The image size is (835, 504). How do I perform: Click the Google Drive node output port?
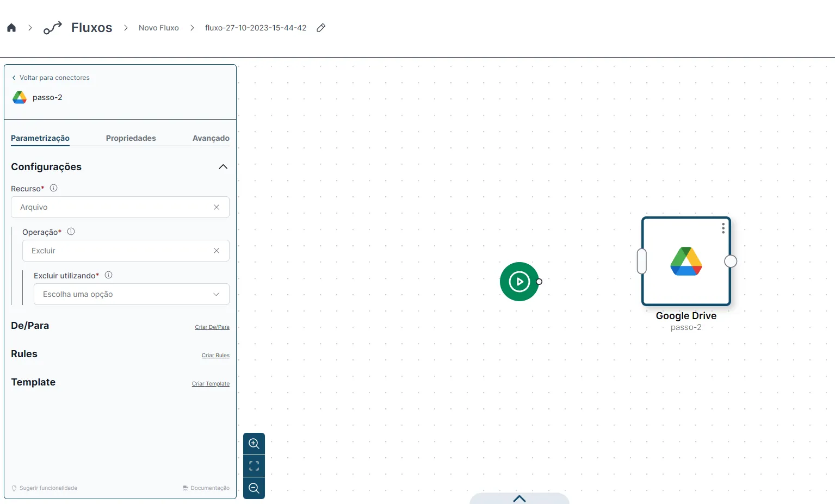[x=731, y=262]
